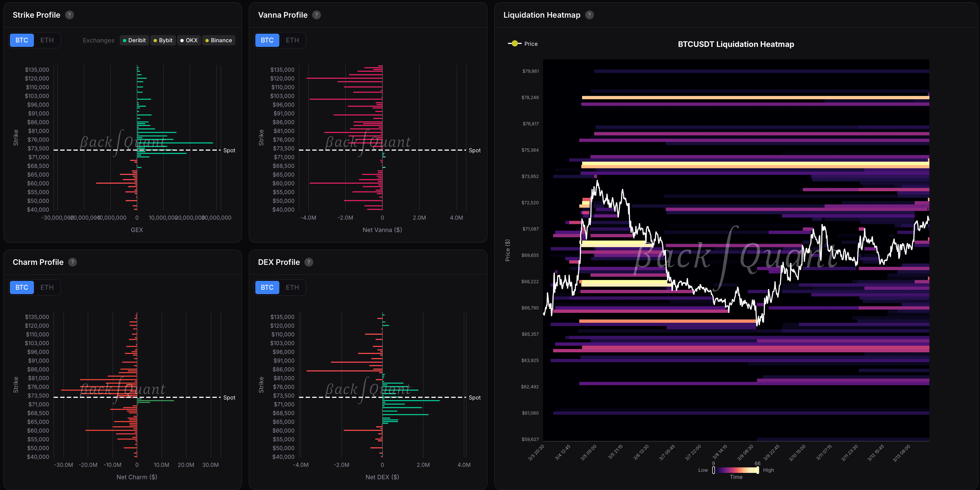Switch Strike Profile to ETH
The width and height of the screenshot is (980, 490).
click(x=47, y=40)
